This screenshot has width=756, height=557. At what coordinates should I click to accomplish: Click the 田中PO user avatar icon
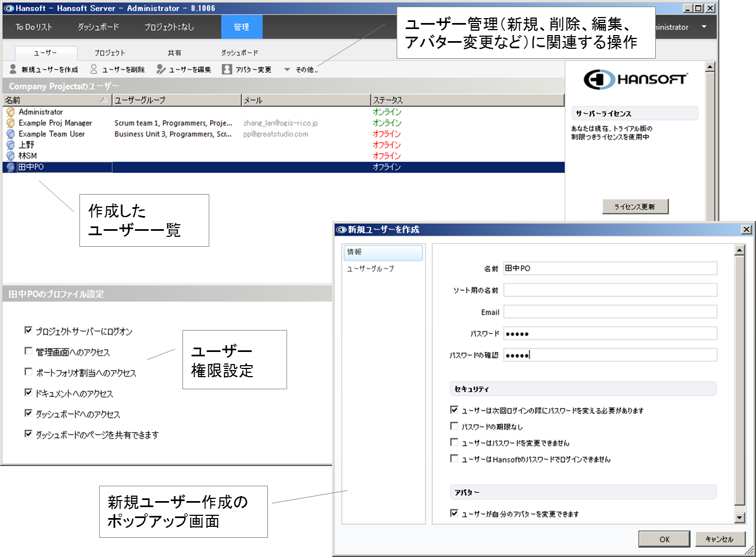(x=10, y=167)
